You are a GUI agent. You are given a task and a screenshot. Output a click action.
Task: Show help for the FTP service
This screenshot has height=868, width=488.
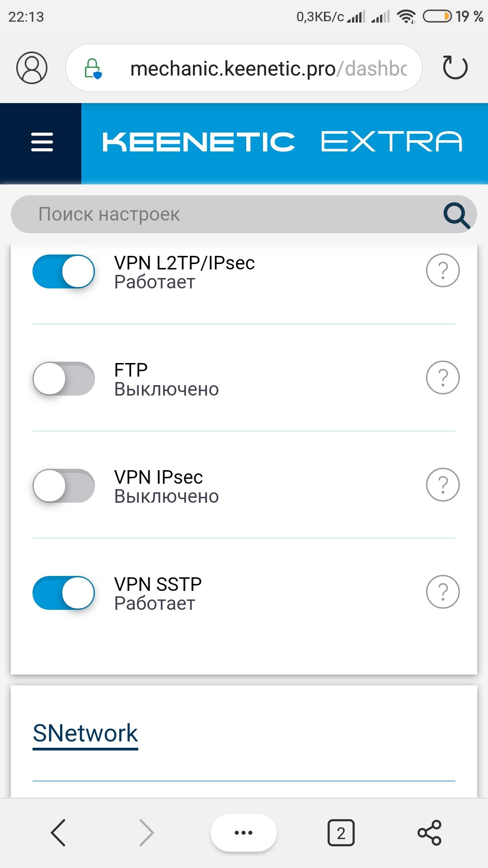[442, 377]
